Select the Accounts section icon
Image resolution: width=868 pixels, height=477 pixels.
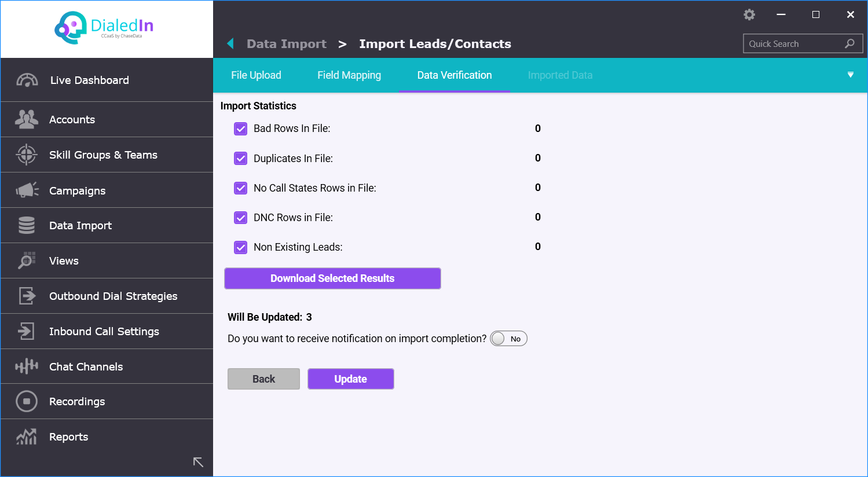26,119
